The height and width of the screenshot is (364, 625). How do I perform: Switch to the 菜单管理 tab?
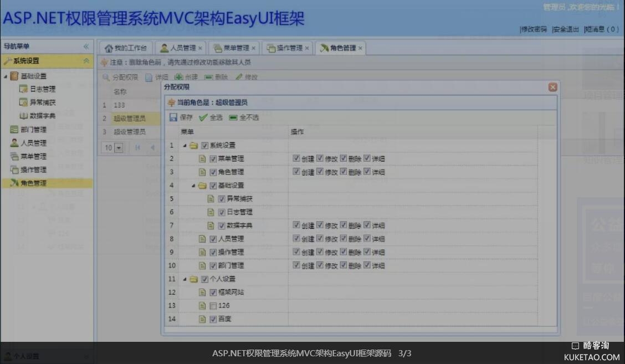click(x=234, y=48)
